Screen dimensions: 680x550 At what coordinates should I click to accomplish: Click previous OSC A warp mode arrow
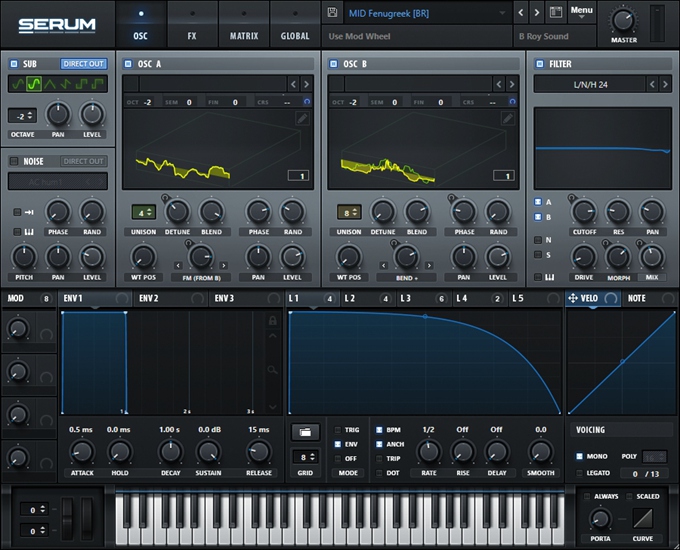pos(178,265)
